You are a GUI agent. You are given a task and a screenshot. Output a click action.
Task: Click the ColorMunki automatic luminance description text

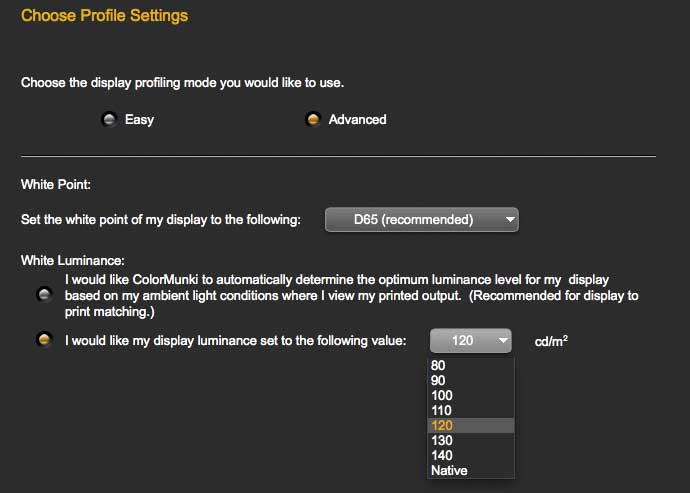coord(352,295)
